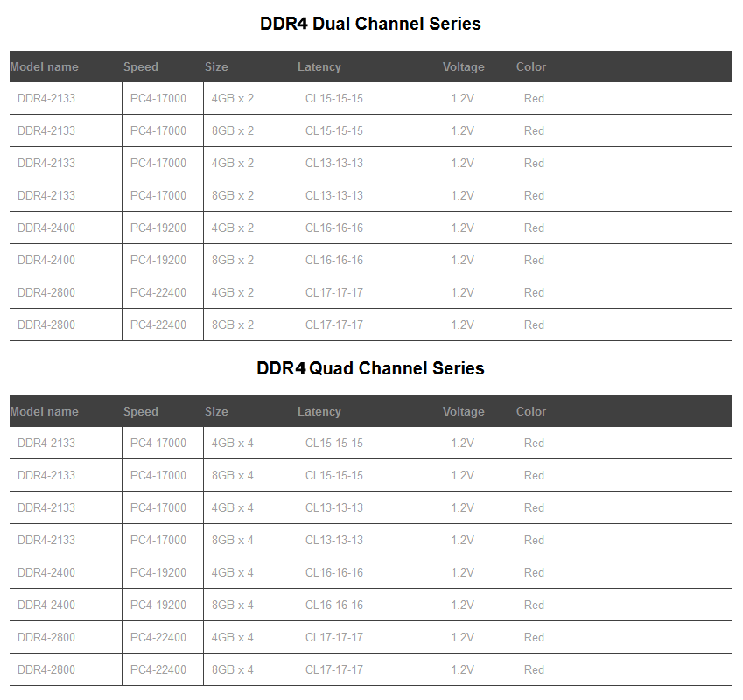Select the CL15-15-15 latency of the 4GB x 2 kit

334,98
